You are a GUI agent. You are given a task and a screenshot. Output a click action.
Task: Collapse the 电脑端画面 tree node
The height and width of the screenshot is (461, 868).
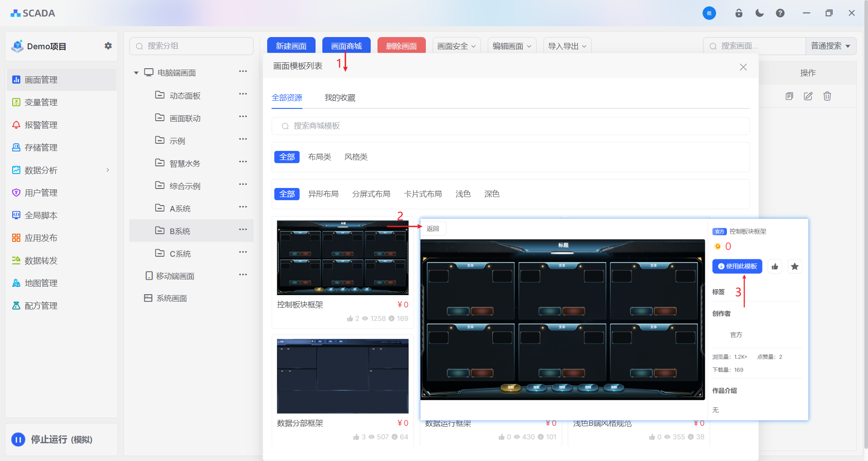pyautogui.click(x=136, y=73)
